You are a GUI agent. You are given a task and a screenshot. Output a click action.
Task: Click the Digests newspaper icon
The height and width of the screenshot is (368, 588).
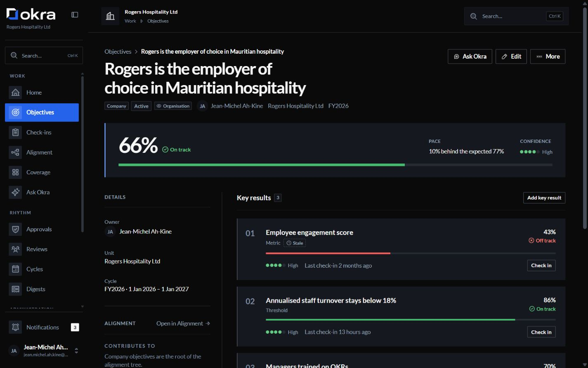(15, 289)
